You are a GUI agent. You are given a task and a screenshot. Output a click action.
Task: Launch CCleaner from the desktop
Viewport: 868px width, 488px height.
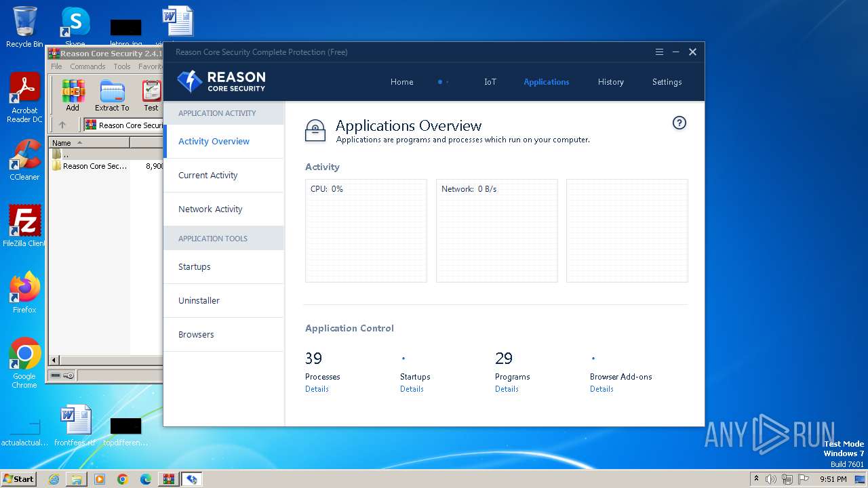(24, 160)
